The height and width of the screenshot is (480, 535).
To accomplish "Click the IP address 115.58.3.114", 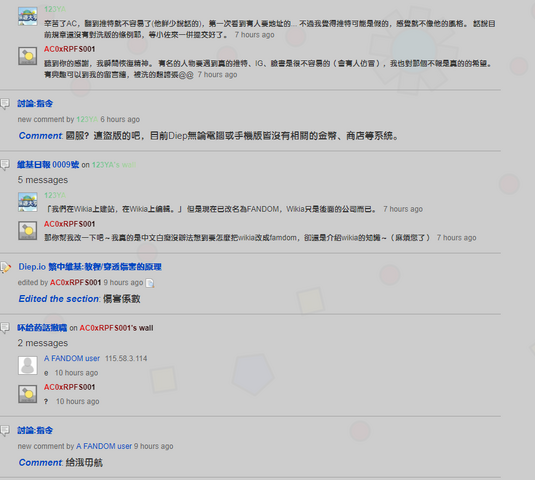I will tap(126, 359).
